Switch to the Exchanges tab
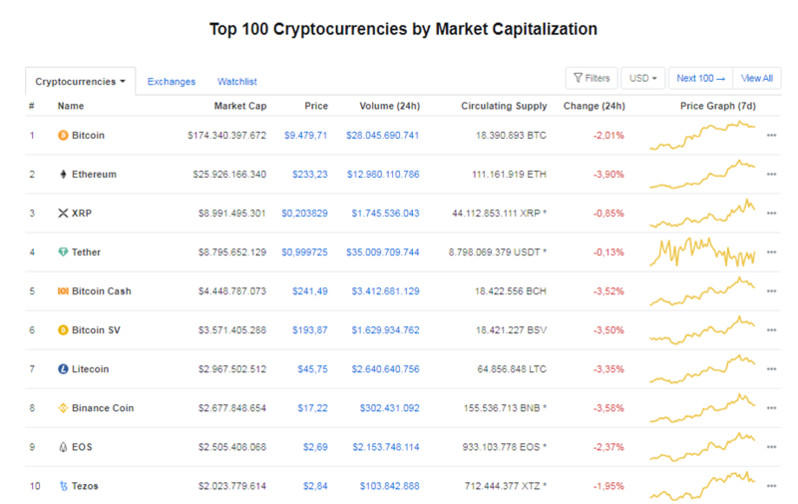The width and height of the screenshot is (798, 504). (x=171, y=81)
